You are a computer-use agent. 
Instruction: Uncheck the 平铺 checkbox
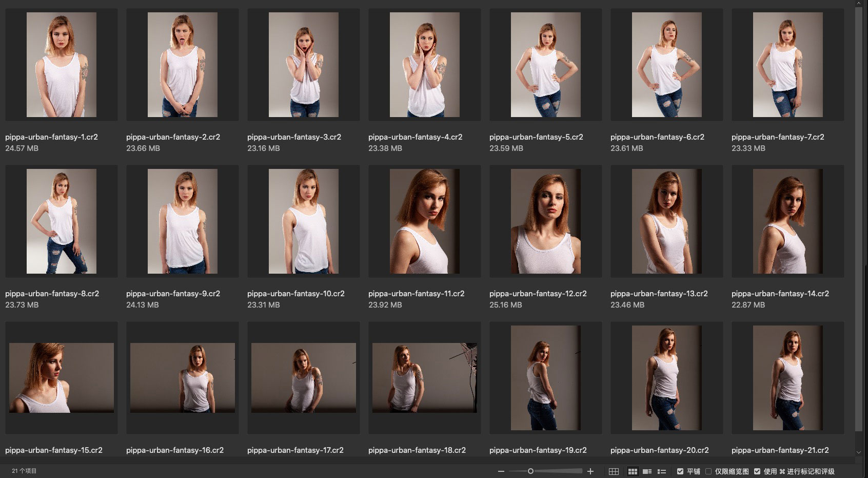pyautogui.click(x=680, y=471)
